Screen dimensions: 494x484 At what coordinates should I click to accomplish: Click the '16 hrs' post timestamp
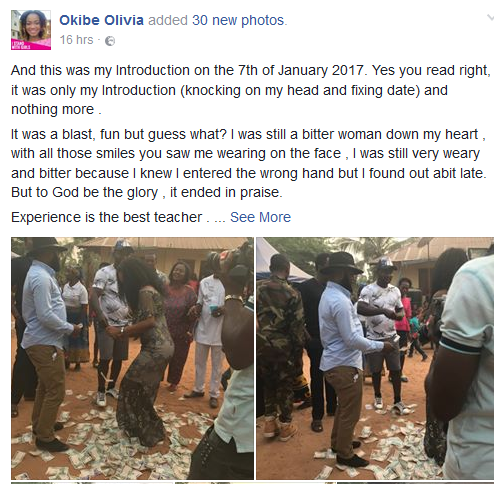point(76,40)
